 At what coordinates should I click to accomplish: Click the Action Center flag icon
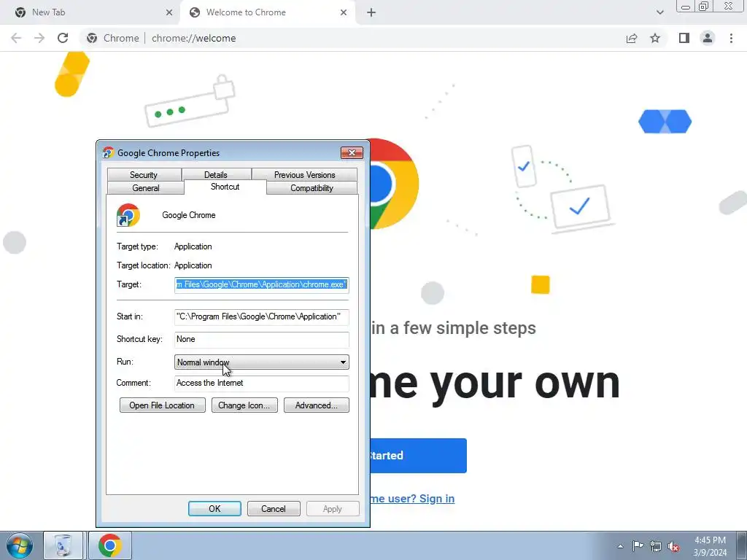638,546
